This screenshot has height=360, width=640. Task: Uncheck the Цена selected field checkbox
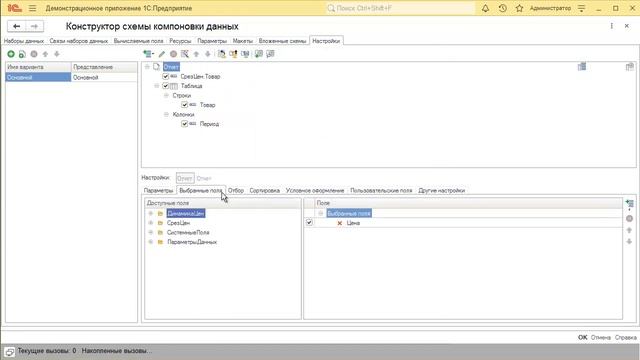[309, 222]
